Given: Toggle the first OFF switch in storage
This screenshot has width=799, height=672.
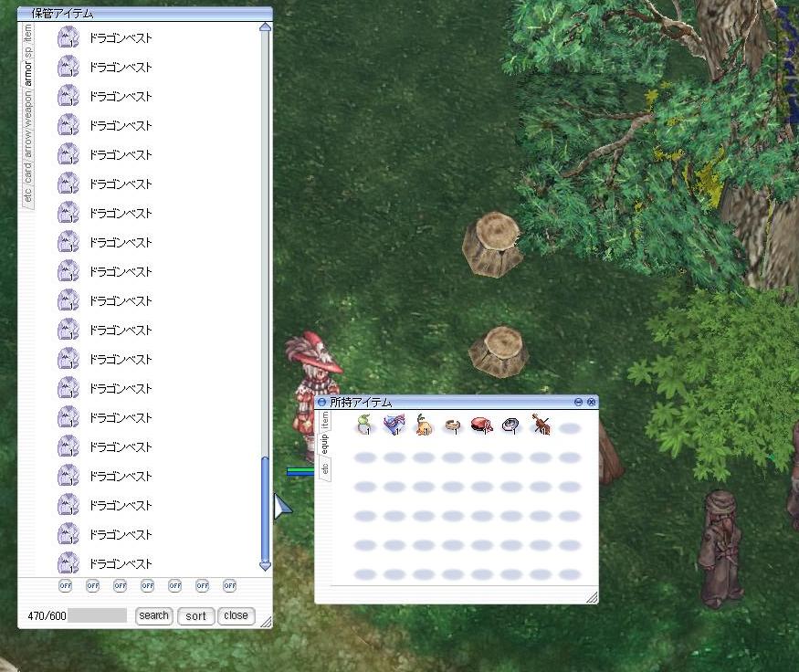Looking at the screenshot, I should pyautogui.click(x=66, y=586).
